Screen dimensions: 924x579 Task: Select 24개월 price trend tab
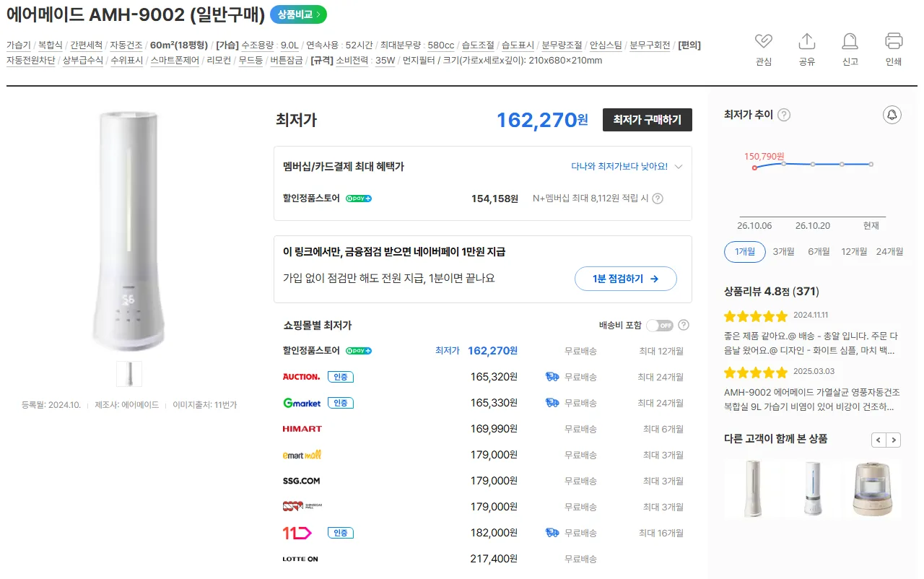pos(889,252)
